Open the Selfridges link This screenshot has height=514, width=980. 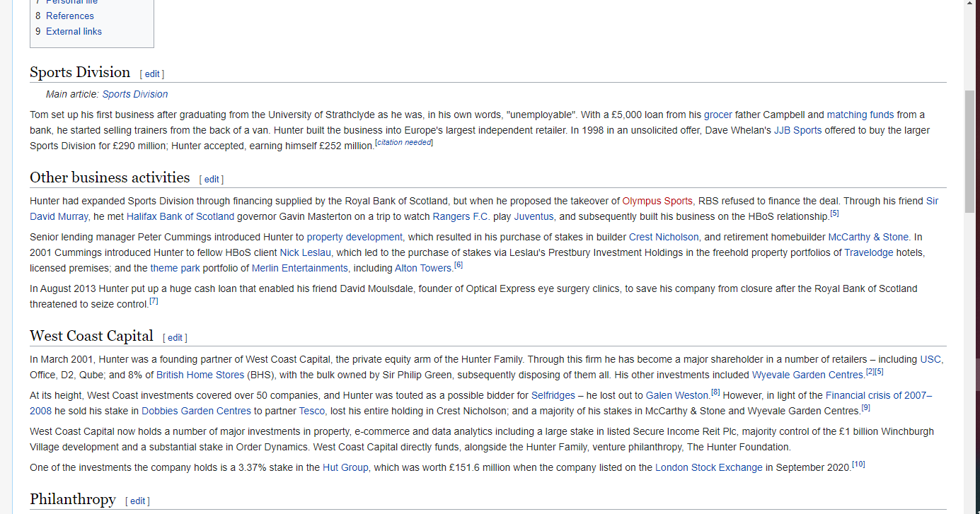553,395
